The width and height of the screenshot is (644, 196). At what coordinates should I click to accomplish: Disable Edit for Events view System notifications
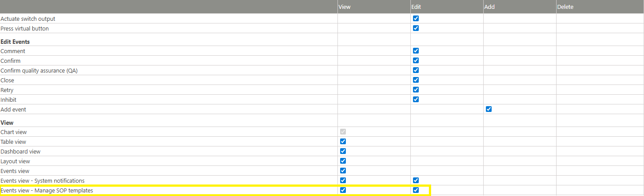416,181
